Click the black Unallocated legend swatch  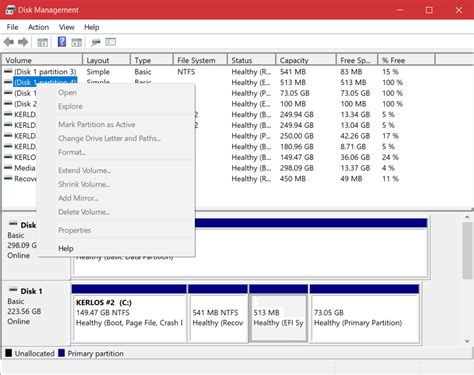[9, 353]
